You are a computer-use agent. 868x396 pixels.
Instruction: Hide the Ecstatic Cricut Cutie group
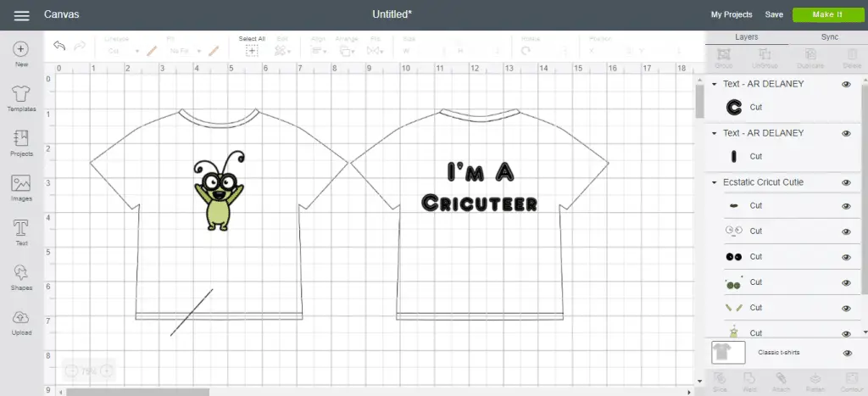pyautogui.click(x=846, y=183)
